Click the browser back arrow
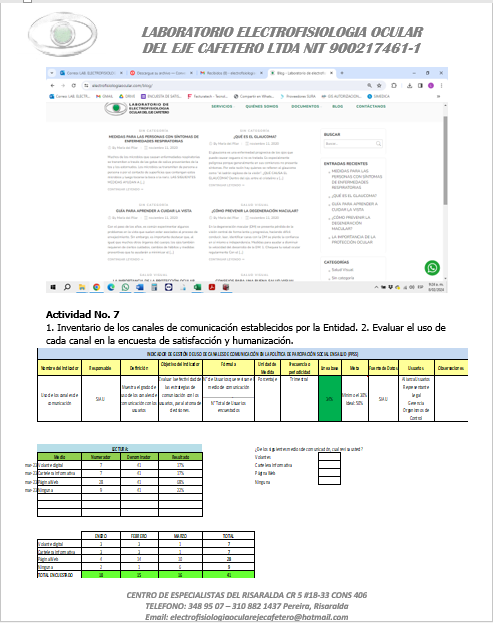 (x=52, y=85)
